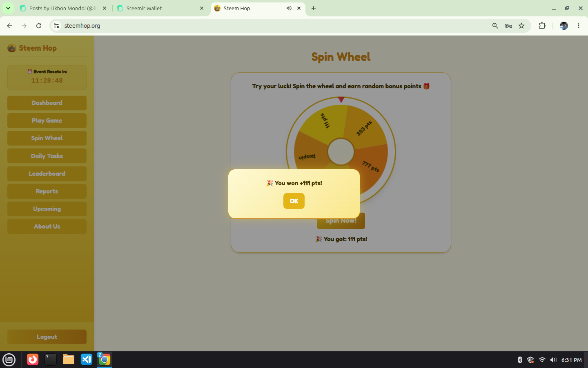Viewport: 588px width, 368px height.
Task: Open the Chrome profile avatar
Action: click(564, 26)
